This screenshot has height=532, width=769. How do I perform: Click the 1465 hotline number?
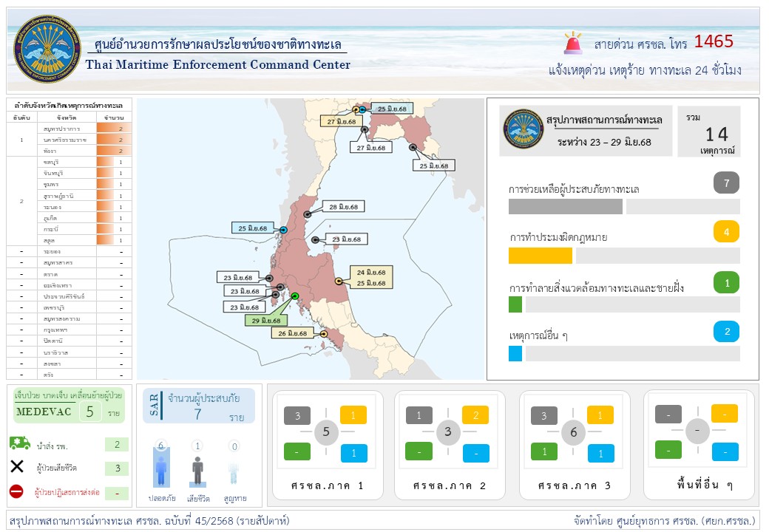tap(714, 41)
